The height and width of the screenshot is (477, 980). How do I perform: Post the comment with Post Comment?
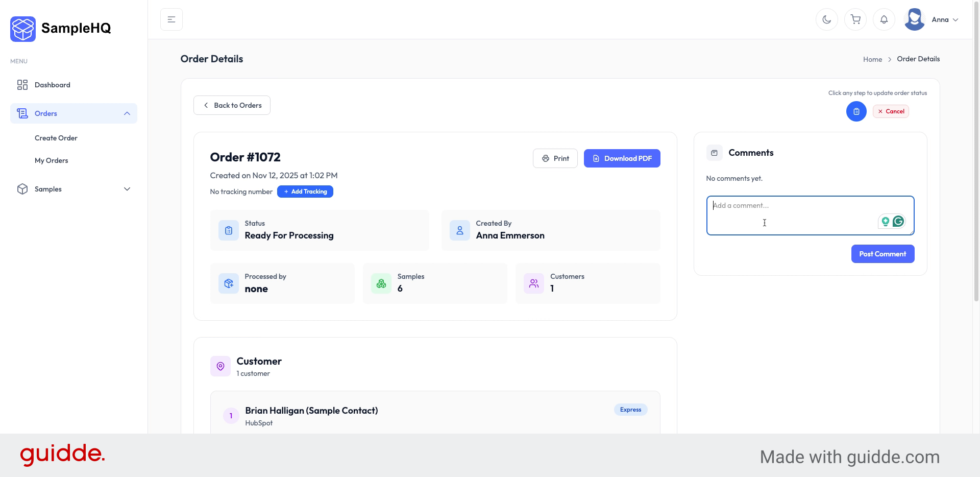click(x=883, y=254)
